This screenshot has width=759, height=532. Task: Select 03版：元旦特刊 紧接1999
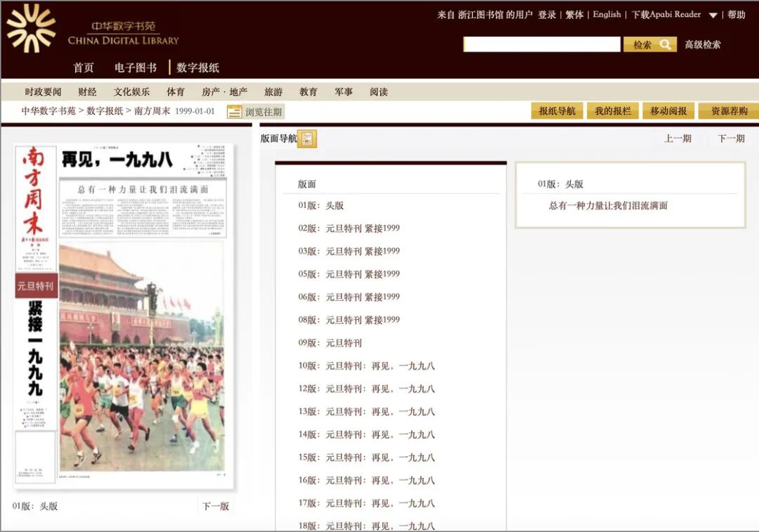(349, 251)
